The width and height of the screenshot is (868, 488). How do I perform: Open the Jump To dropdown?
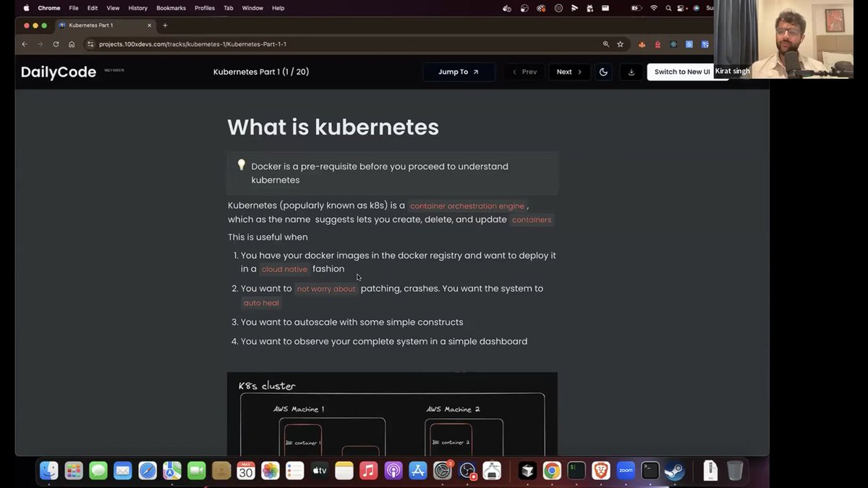459,72
